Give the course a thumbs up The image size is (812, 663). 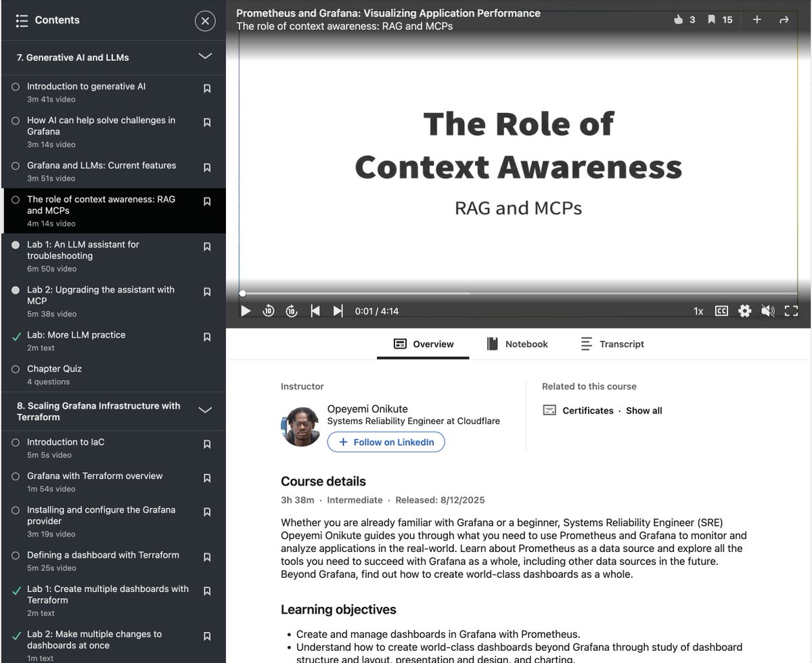[x=680, y=20]
